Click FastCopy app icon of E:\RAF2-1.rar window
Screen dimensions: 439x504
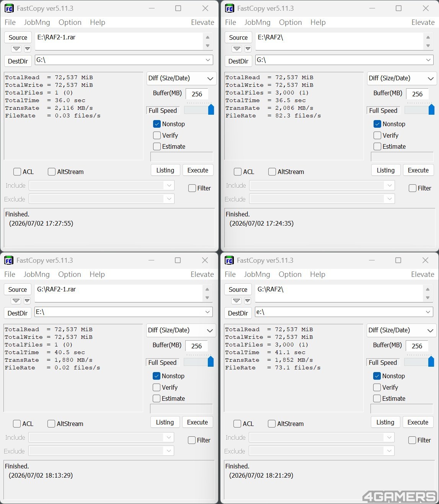click(x=9, y=8)
